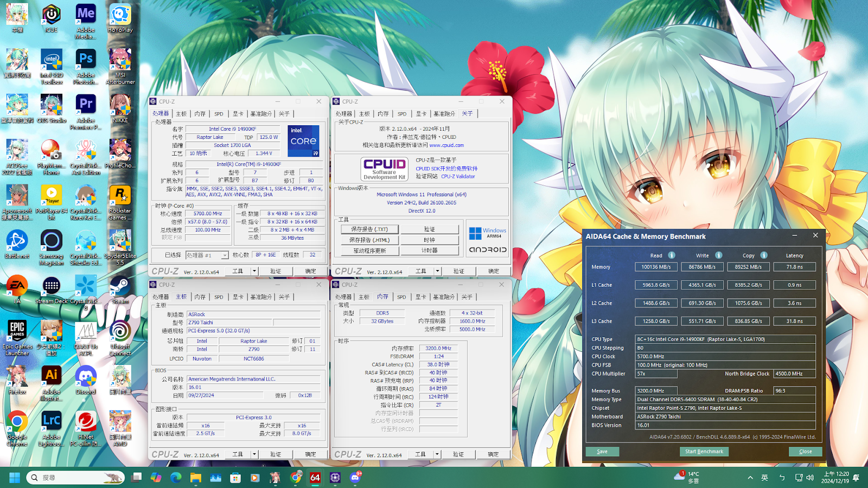Open HoYoPlay desktop icon
This screenshot has height=488, width=868.
tap(120, 18)
